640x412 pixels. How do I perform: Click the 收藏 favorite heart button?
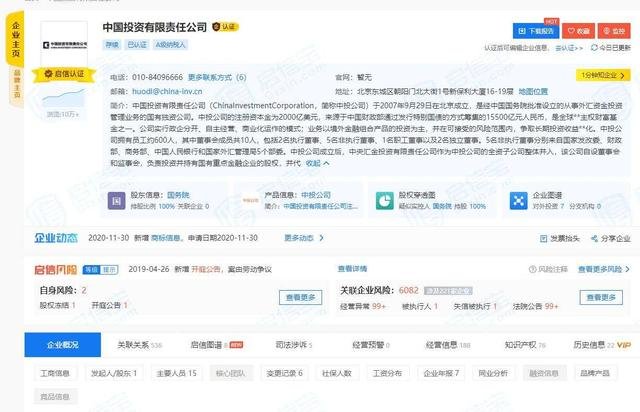(578, 31)
